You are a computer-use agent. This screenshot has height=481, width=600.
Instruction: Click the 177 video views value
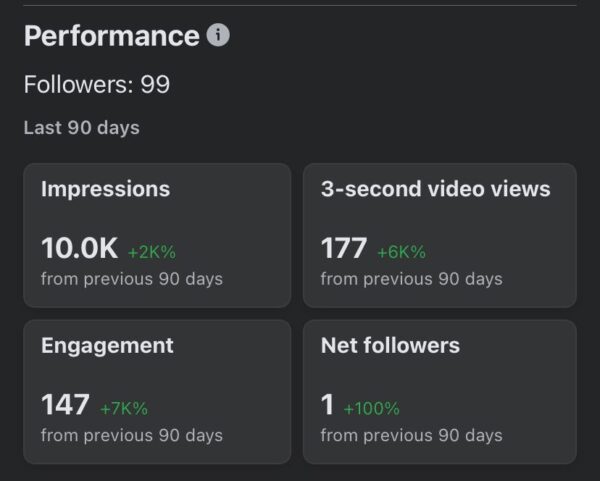[343, 248]
